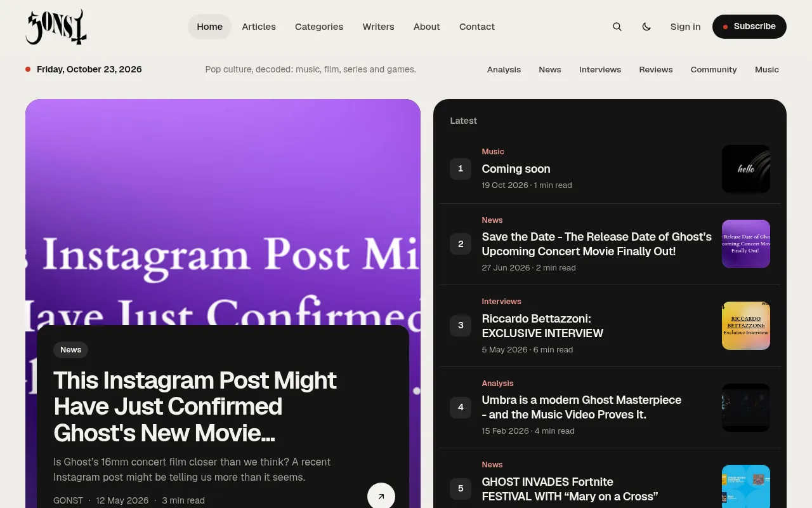The image size is (812, 508).
Task: Go to Home nav item
Action: tap(209, 27)
